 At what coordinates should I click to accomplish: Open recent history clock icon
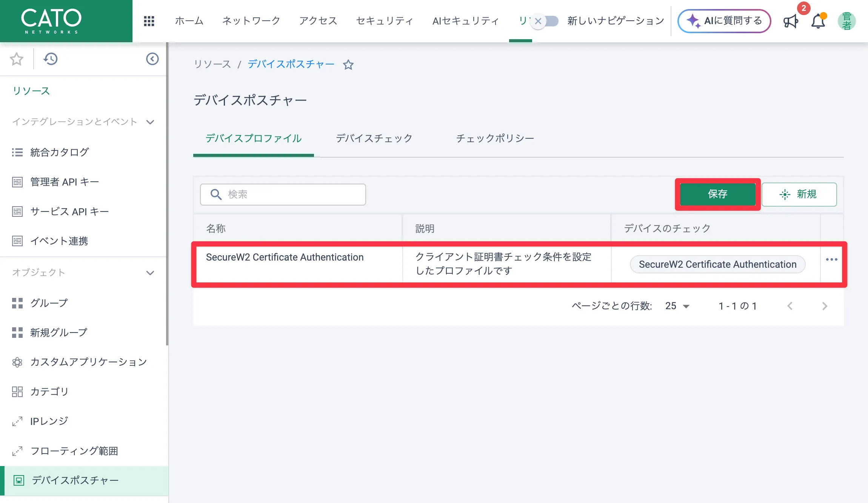click(51, 59)
